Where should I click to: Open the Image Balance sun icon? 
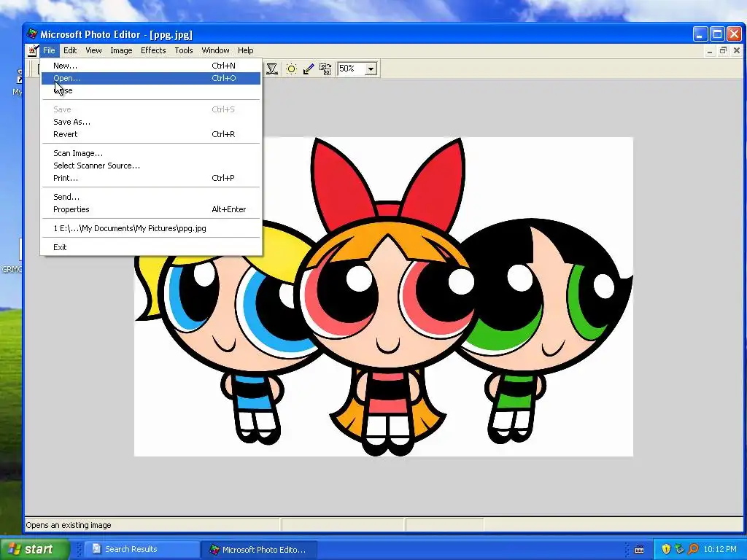(x=291, y=69)
